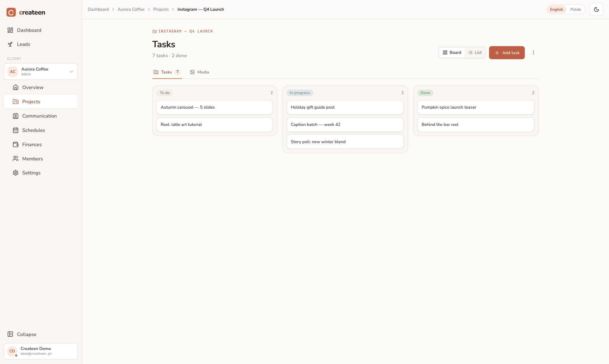Expand the Aurora Coffee client selector
This screenshot has height=364, width=609.
click(41, 71)
